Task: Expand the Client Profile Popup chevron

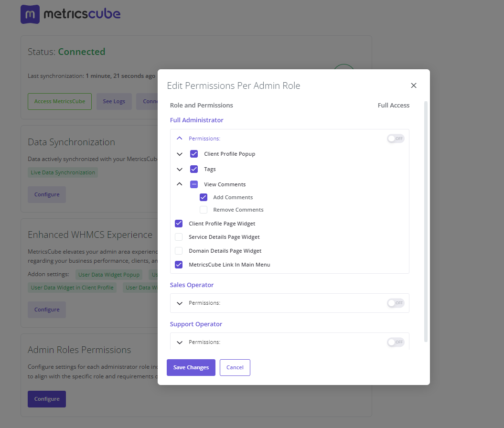Action: (179, 154)
